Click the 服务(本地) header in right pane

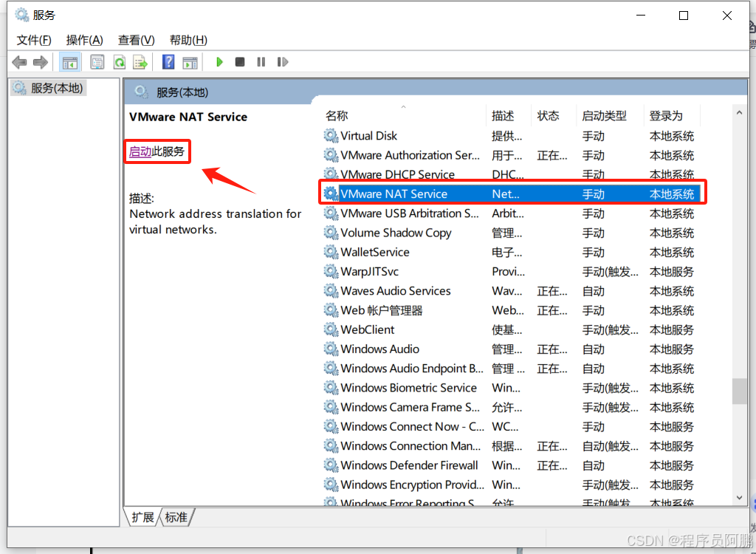click(182, 92)
